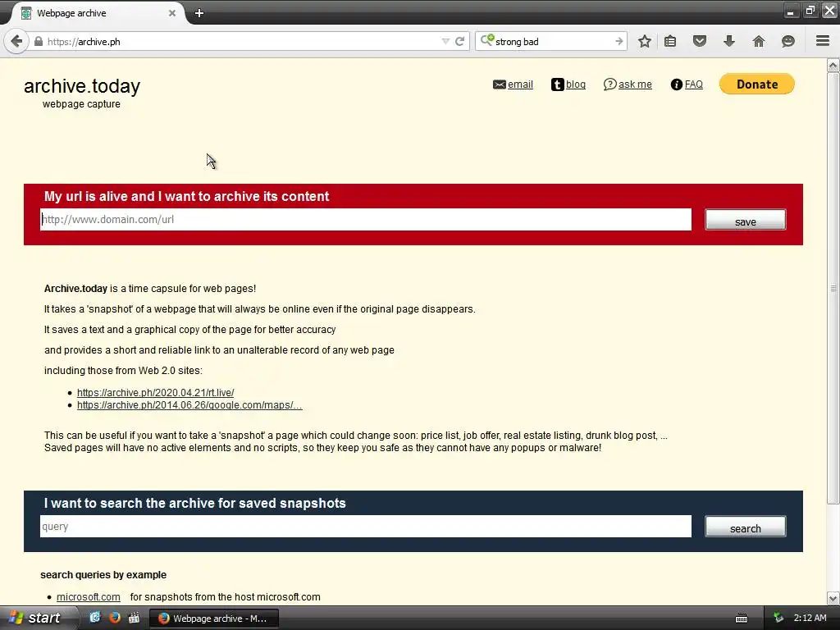Save page to Pocket icon
This screenshot has height=630, width=840.
(x=700, y=41)
